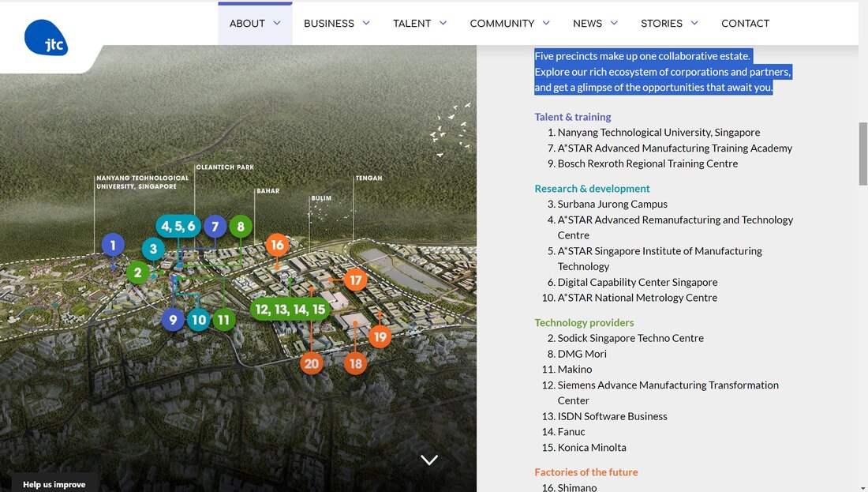The image size is (868, 492).
Task: Click the Factories of the future heading
Action: coord(586,472)
